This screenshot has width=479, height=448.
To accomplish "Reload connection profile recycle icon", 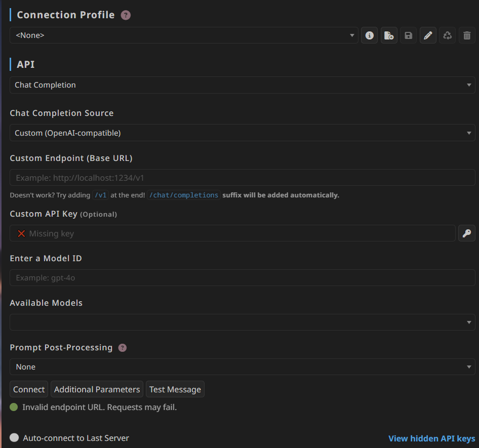I will pos(448,35).
